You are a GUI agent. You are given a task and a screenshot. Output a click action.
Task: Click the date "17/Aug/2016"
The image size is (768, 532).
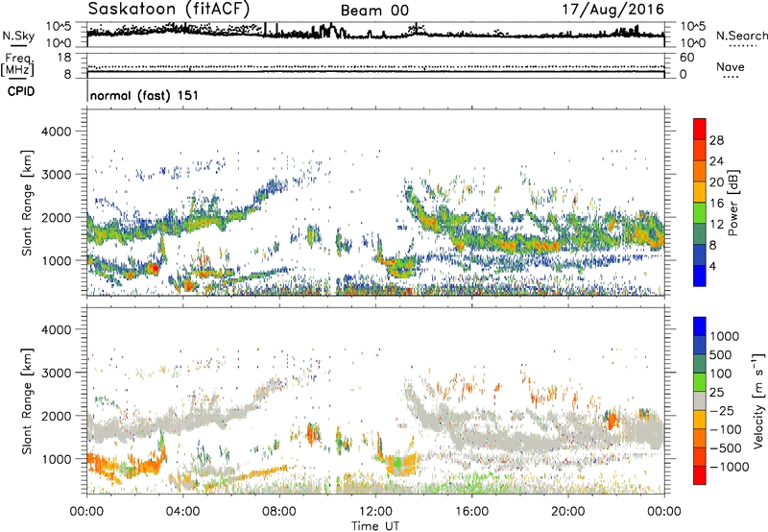click(612, 9)
